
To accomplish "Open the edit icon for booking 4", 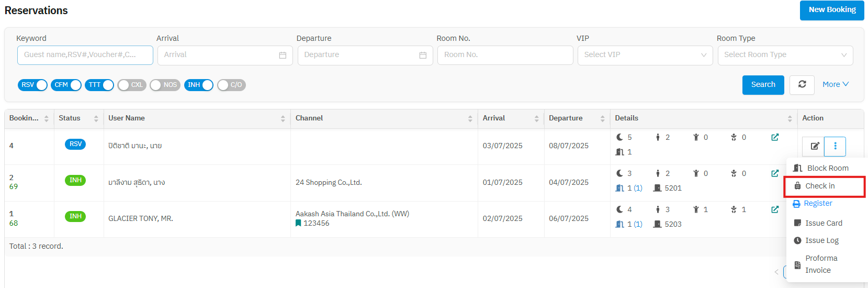I will [814, 146].
